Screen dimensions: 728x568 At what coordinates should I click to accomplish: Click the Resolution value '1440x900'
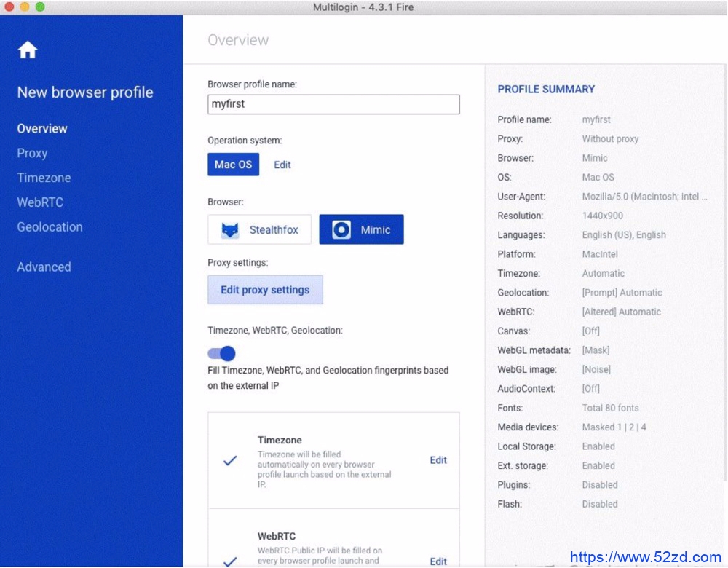tap(603, 216)
